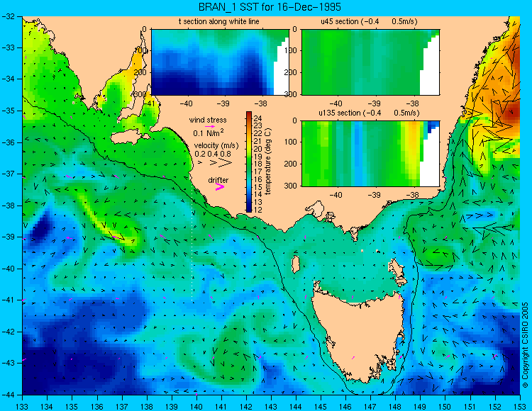
Task: Click the dark blue bottom of the colorbar
Action: click(249, 209)
